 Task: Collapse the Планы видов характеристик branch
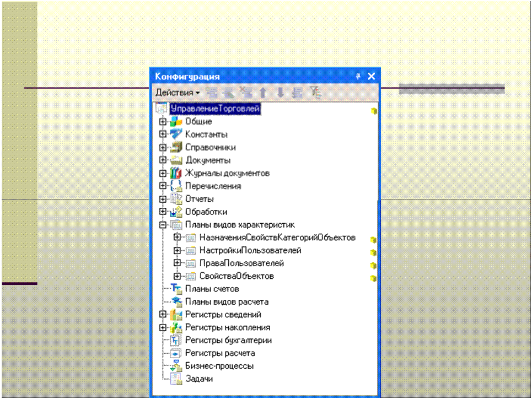(163, 225)
